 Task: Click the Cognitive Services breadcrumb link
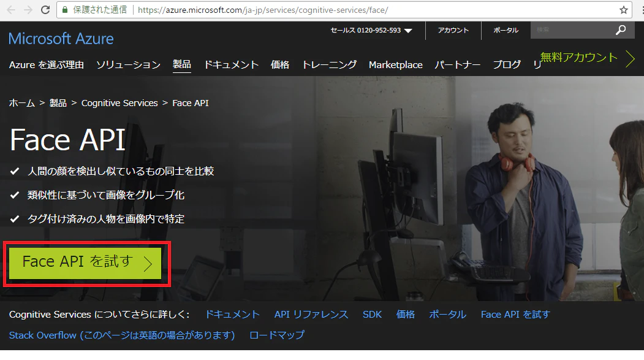(x=119, y=103)
